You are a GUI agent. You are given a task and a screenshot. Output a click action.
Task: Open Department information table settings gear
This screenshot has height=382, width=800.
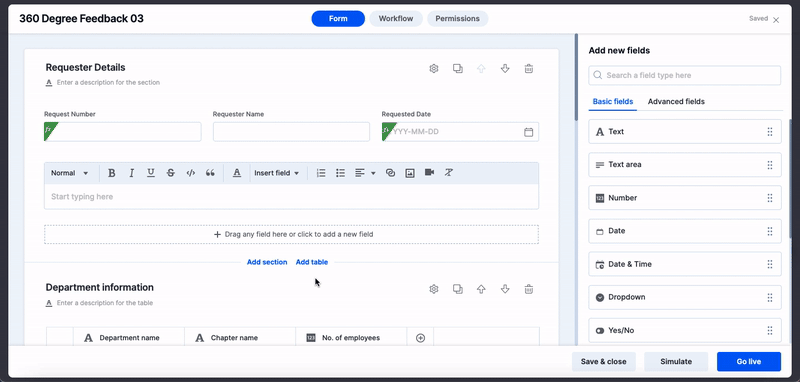coord(434,289)
